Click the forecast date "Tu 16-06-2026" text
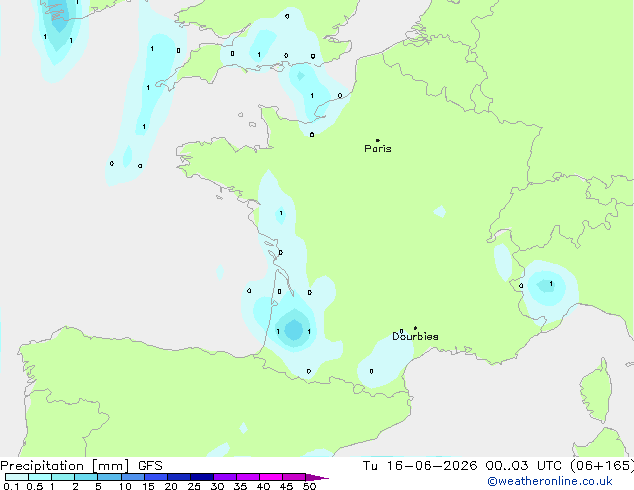The image size is (634, 490). (x=420, y=466)
